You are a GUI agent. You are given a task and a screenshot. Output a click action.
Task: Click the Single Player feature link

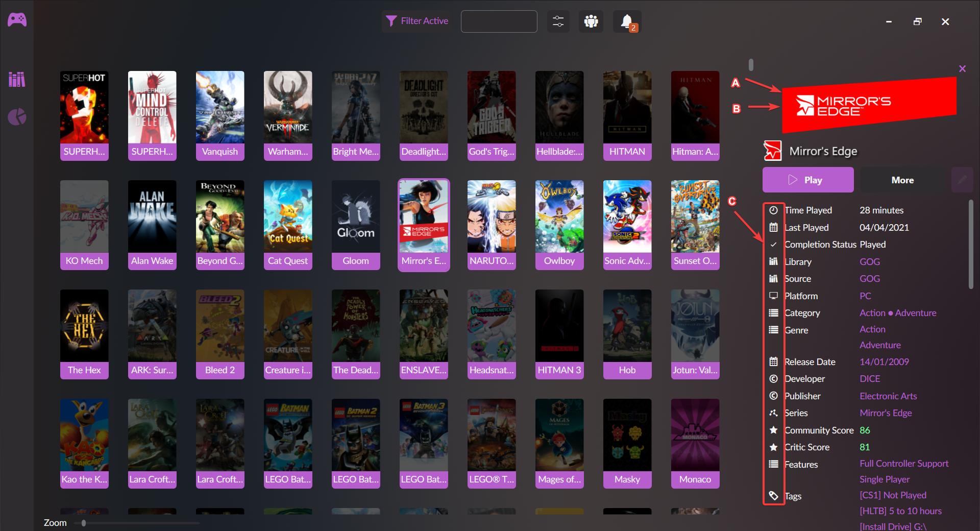[885, 479]
